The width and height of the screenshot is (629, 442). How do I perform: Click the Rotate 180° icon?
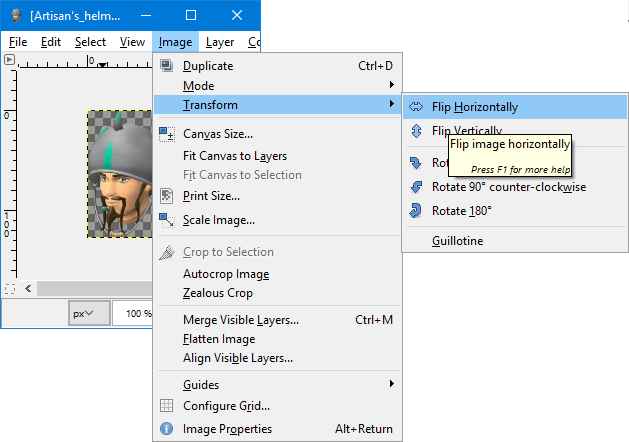click(x=416, y=211)
